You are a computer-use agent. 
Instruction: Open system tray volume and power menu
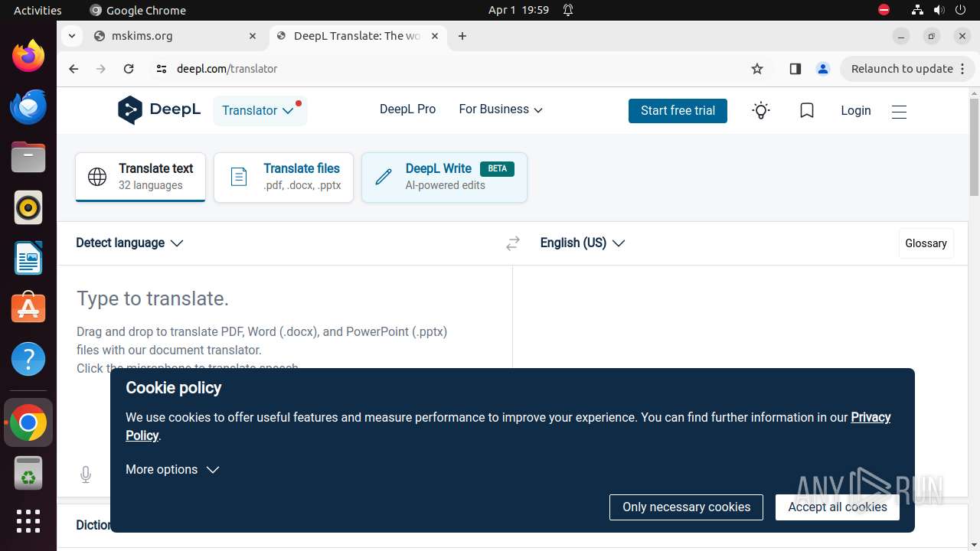click(x=939, y=10)
